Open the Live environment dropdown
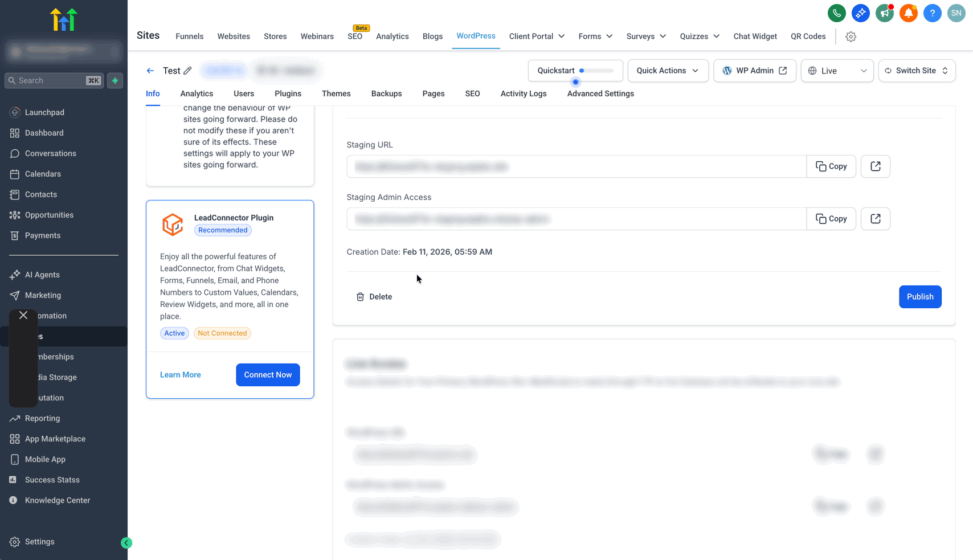973x560 pixels. 837,71
